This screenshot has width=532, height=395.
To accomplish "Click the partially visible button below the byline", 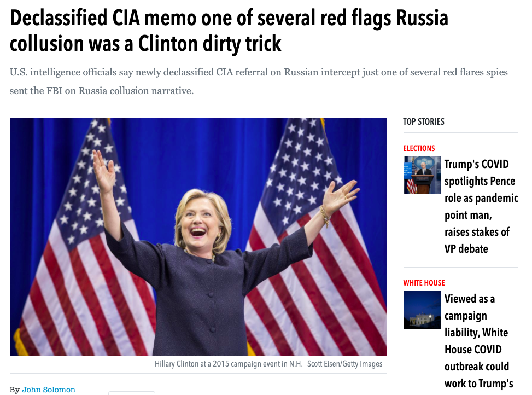I will 132,393.
